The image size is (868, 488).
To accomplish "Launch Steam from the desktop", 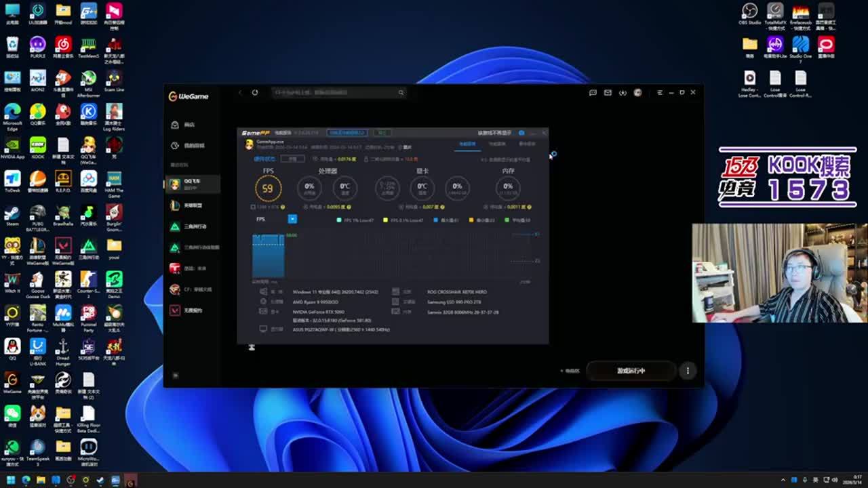I will (12, 212).
